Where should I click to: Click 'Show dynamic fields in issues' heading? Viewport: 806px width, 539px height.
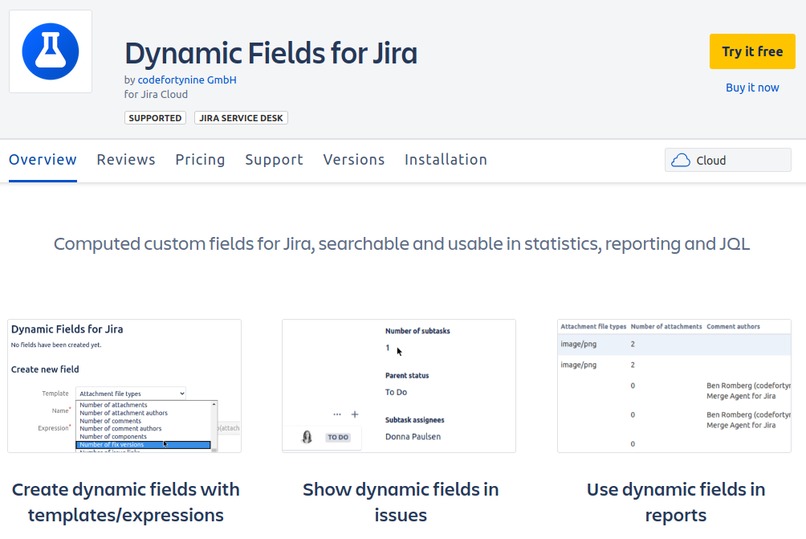click(x=400, y=502)
